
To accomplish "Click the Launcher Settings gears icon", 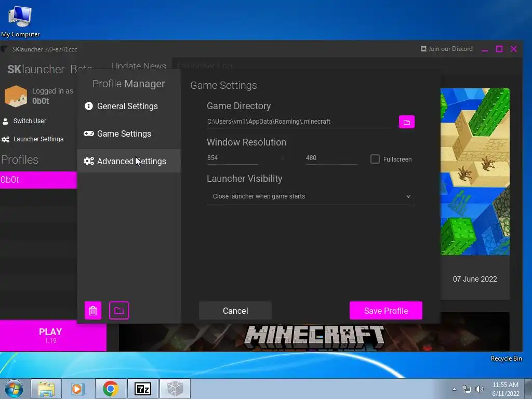I will [5, 139].
